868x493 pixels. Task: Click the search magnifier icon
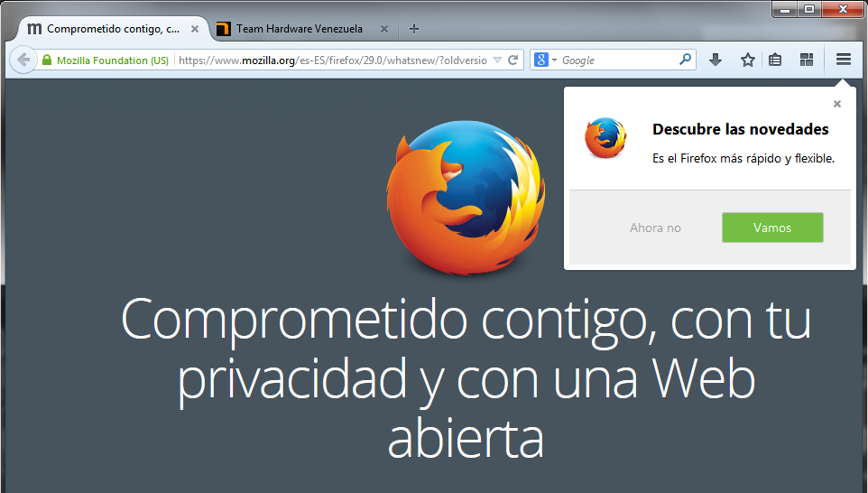click(x=687, y=60)
